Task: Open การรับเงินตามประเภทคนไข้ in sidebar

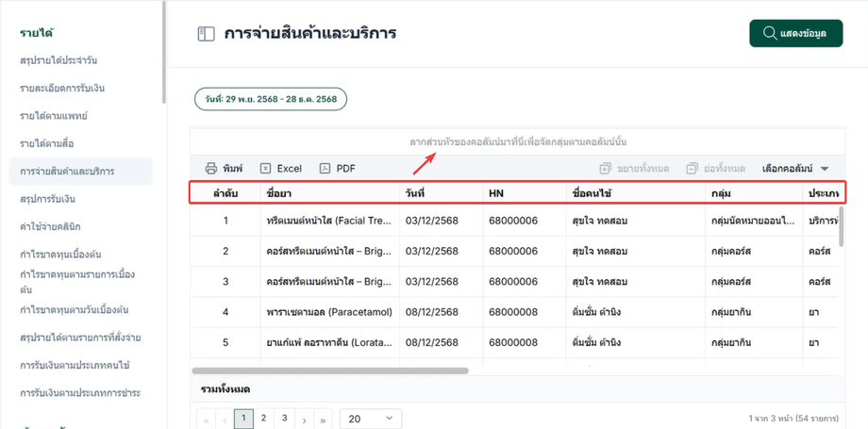Action: [75, 365]
